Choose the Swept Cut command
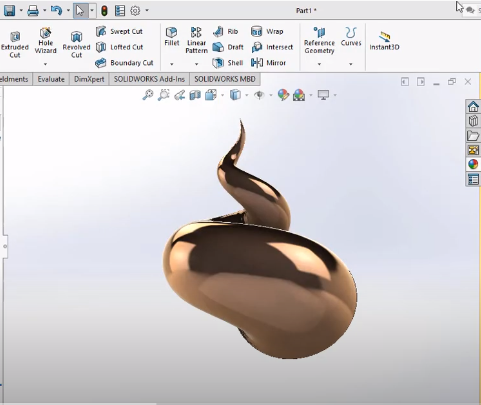Viewport: 481px width, 405px height. click(119, 31)
